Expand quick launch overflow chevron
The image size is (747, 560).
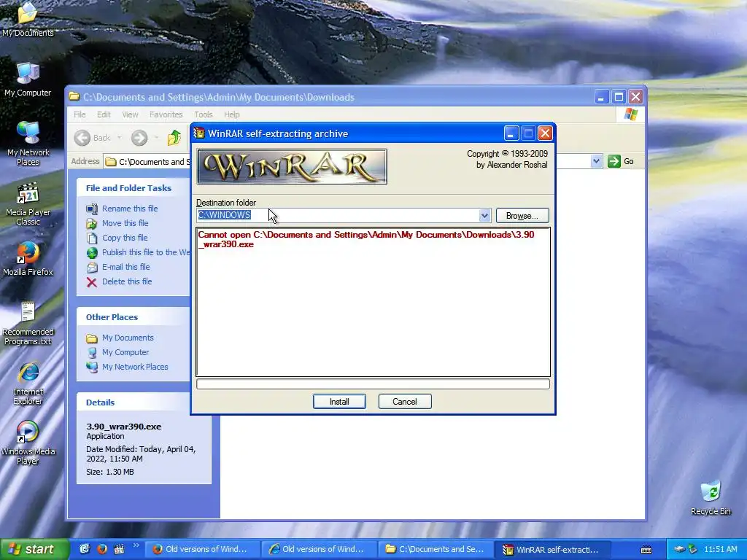[x=136, y=545]
